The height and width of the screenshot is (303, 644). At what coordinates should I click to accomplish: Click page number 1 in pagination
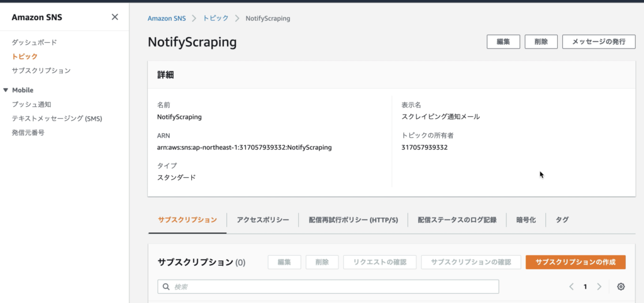[586, 287]
